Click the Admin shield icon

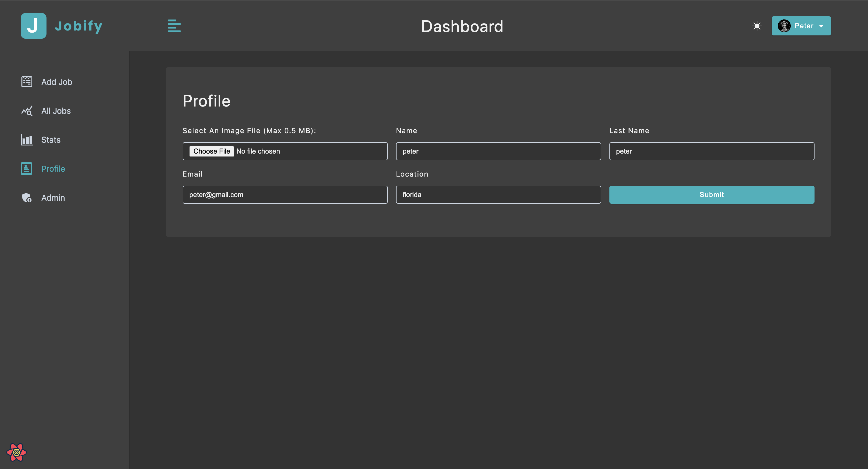pyautogui.click(x=27, y=198)
